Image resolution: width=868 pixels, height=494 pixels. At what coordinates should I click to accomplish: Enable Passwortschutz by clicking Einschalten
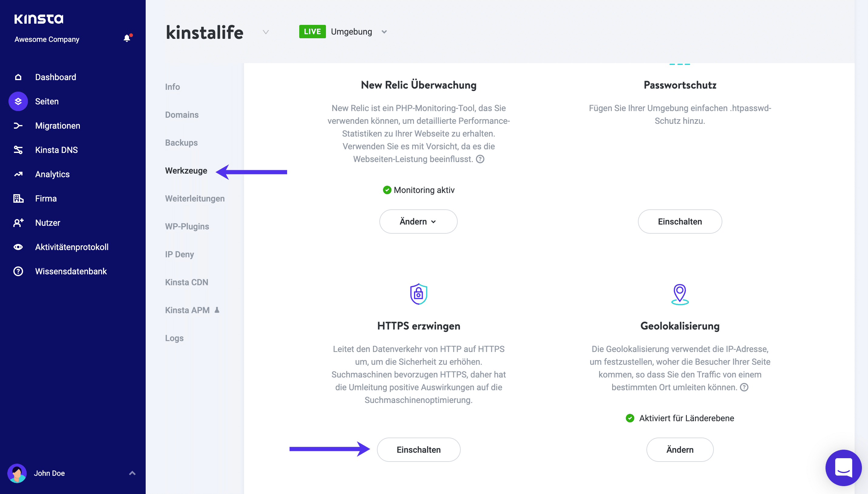680,221
